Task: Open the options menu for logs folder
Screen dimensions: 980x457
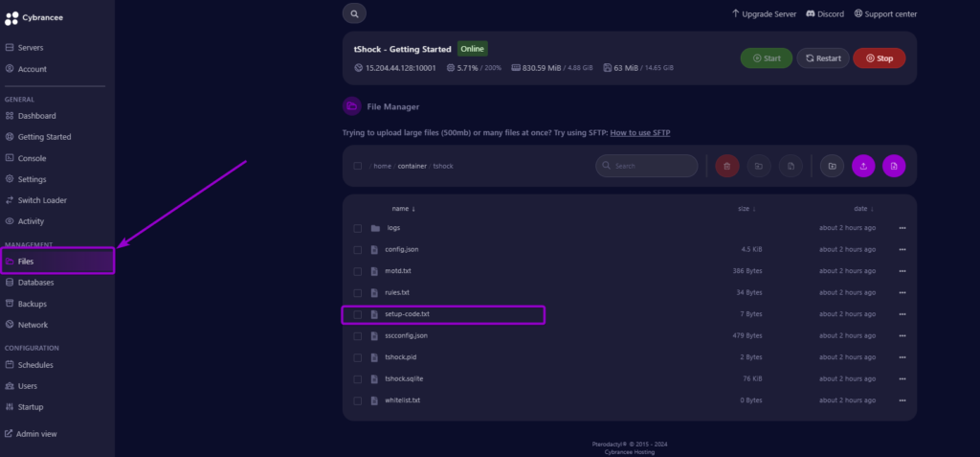Action: pos(902,228)
